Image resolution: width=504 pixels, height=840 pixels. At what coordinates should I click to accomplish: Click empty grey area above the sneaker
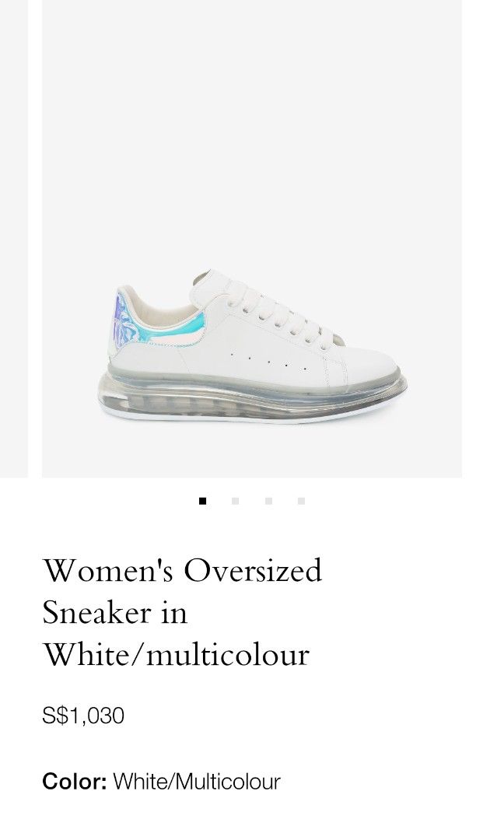tap(252, 134)
